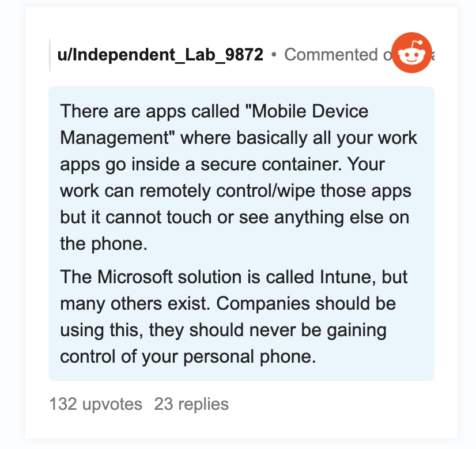Viewport: 476px width, 449px height.
Task: Click the second paragraph about Microsoft Intune
Action: coord(234,317)
